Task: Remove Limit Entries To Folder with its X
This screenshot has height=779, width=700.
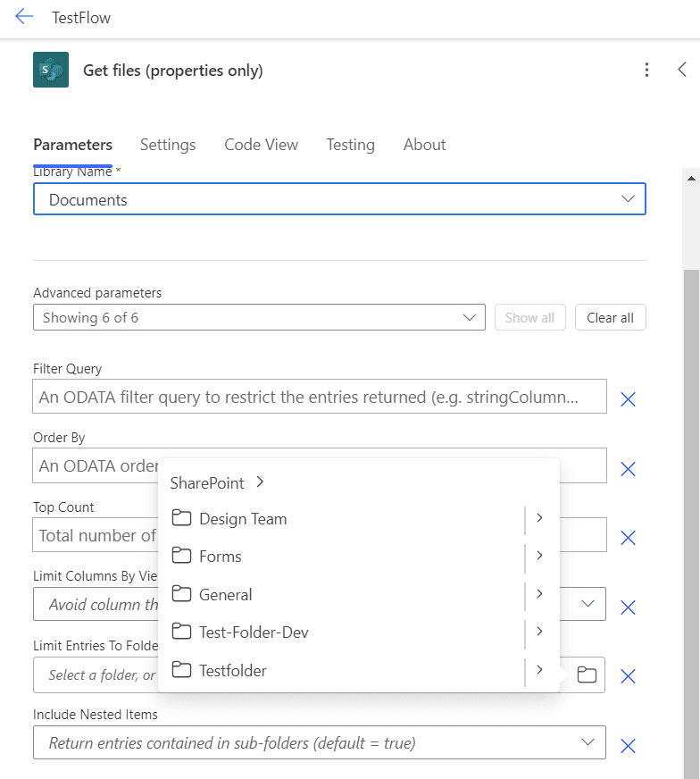Action: (628, 676)
